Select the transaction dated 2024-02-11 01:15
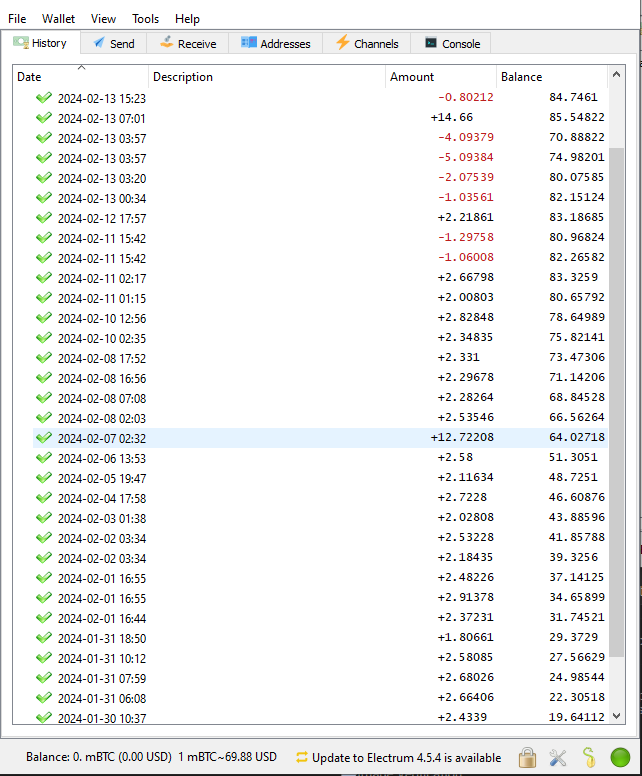 [x=320, y=298]
